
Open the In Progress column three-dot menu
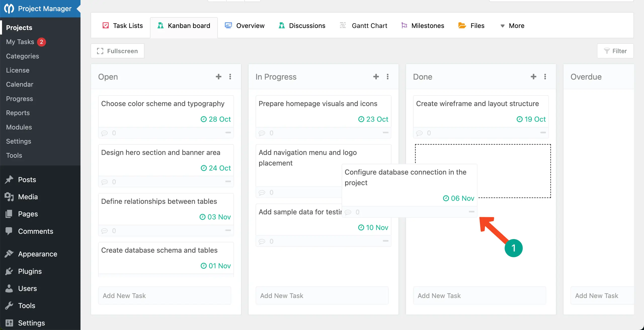[x=387, y=77]
